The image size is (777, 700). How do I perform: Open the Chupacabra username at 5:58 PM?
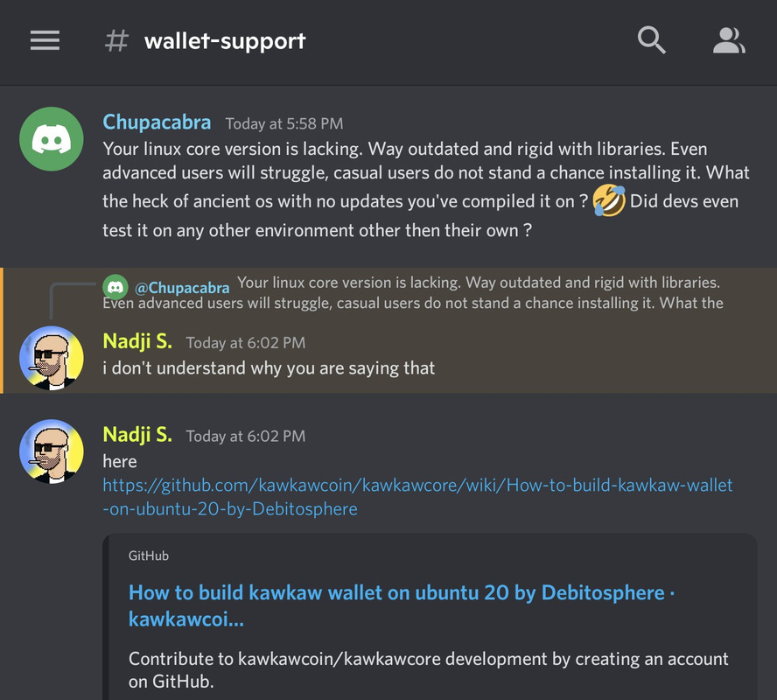(157, 122)
